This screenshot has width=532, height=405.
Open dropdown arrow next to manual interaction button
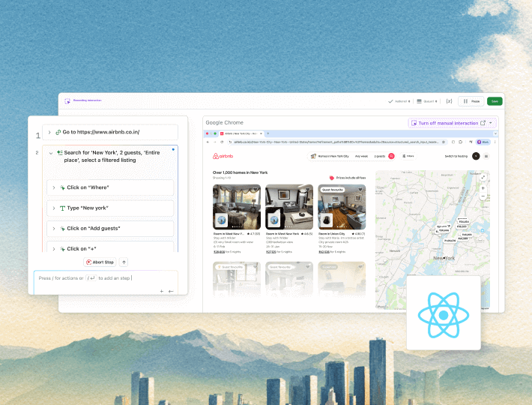pyautogui.click(x=491, y=123)
